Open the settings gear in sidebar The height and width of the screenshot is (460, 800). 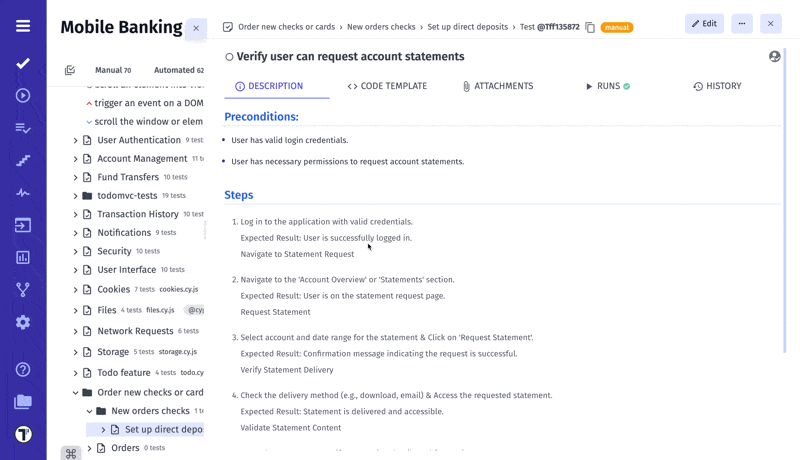(x=23, y=322)
